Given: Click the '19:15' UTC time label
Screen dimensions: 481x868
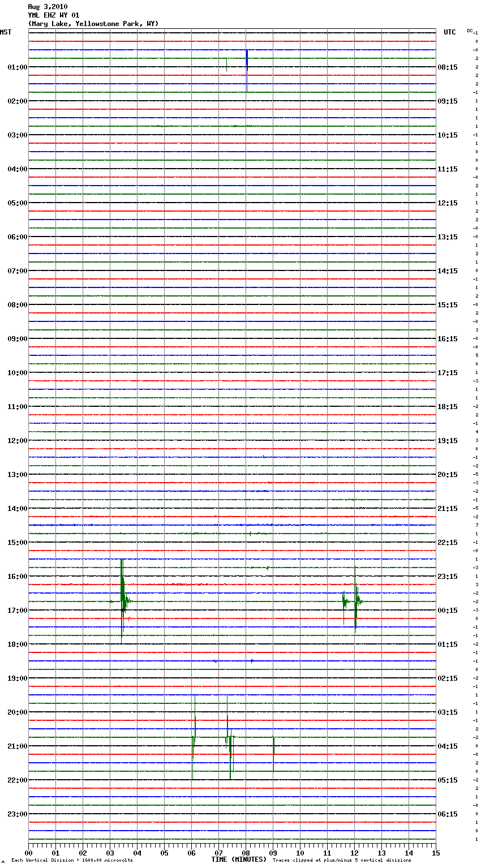Looking at the screenshot, I should (448, 441).
